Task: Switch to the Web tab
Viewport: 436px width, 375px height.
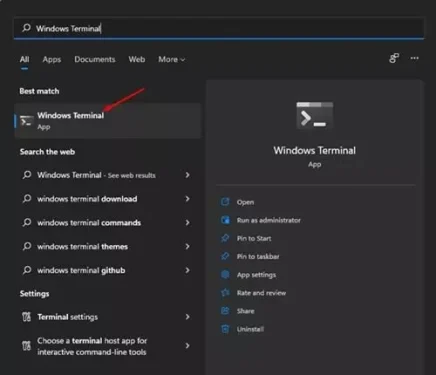Action: click(x=137, y=59)
